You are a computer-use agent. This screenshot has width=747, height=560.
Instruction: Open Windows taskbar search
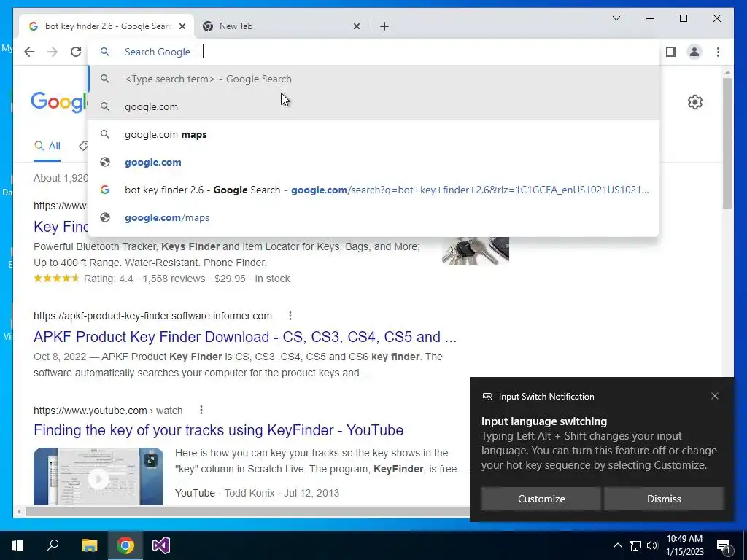pyautogui.click(x=53, y=545)
